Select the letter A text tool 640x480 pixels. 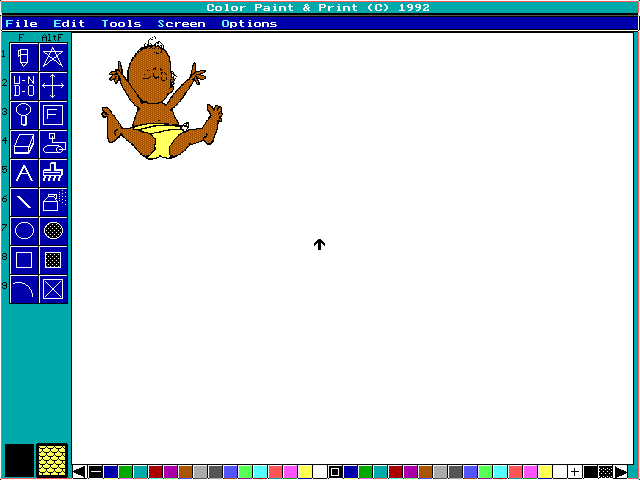(24, 173)
